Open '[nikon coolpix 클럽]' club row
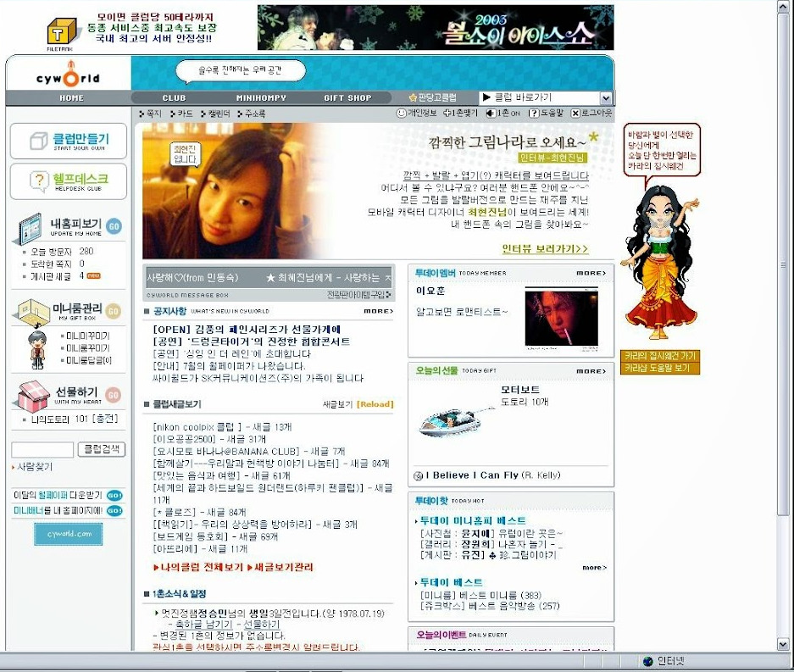This screenshot has width=794, height=672. tap(222, 427)
